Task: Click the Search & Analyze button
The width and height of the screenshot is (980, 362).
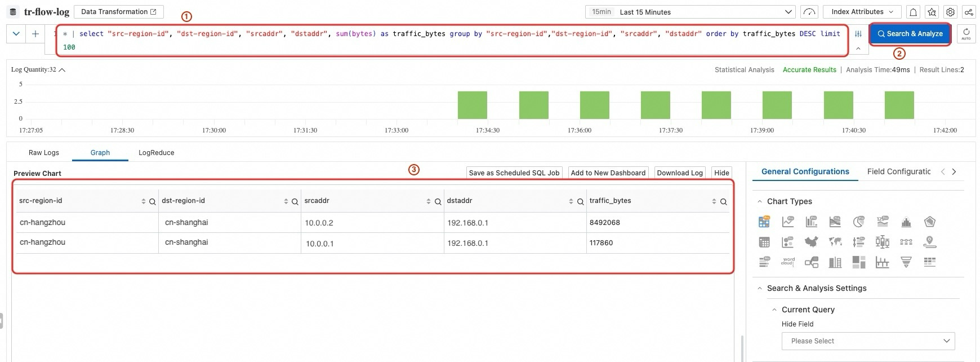Action: (x=910, y=34)
